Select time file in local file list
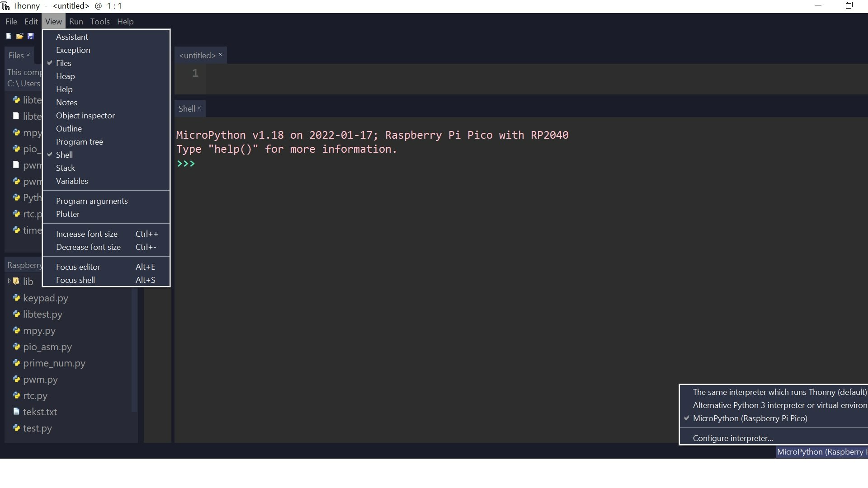868x488 pixels. tap(27, 230)
